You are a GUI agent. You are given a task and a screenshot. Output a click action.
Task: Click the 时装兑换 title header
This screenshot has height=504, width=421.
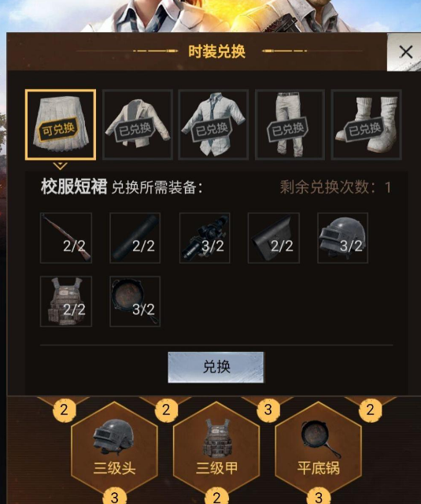tap(216, 51)
